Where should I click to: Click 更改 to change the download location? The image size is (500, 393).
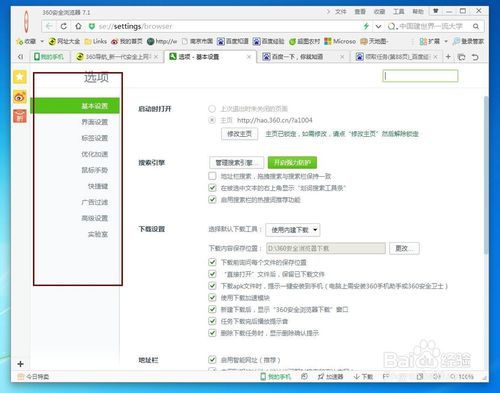(404, 248)
